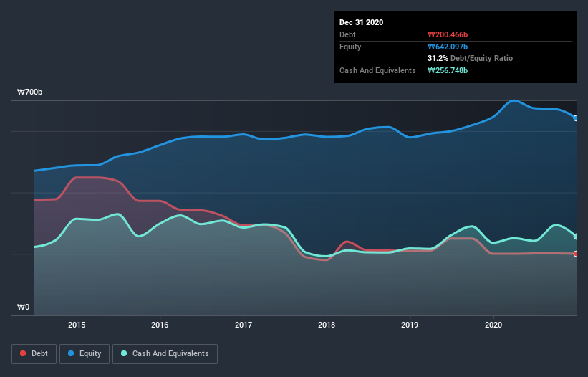The width and height of the screenshot is (588, 377).
Task: Select the 2018 x-axis label
Action: [327, 325]
